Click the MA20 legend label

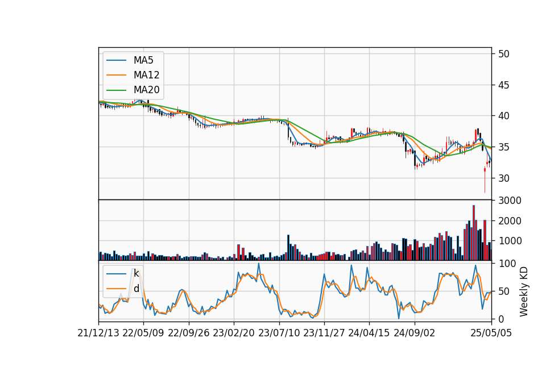tap(146, 90)
